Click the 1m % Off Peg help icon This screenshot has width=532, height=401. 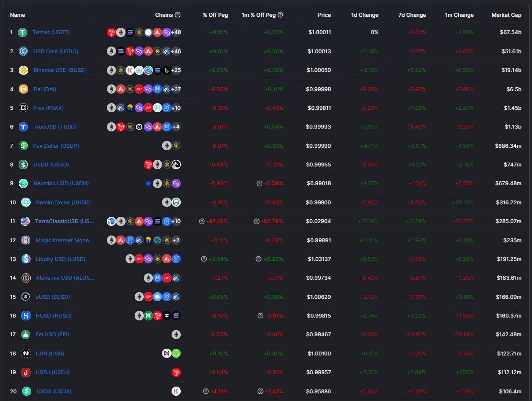(280, 14)
